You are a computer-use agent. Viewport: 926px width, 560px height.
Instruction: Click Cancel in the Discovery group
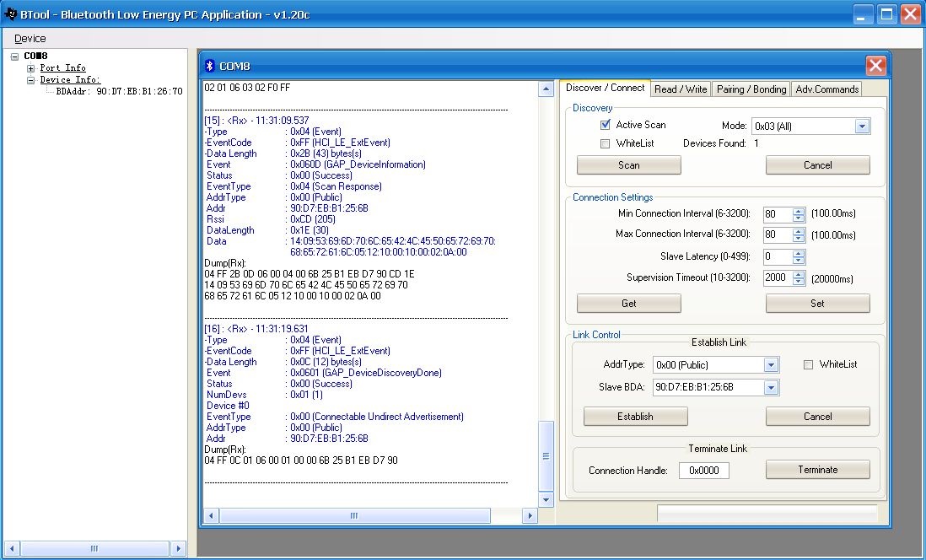(818, 165)
